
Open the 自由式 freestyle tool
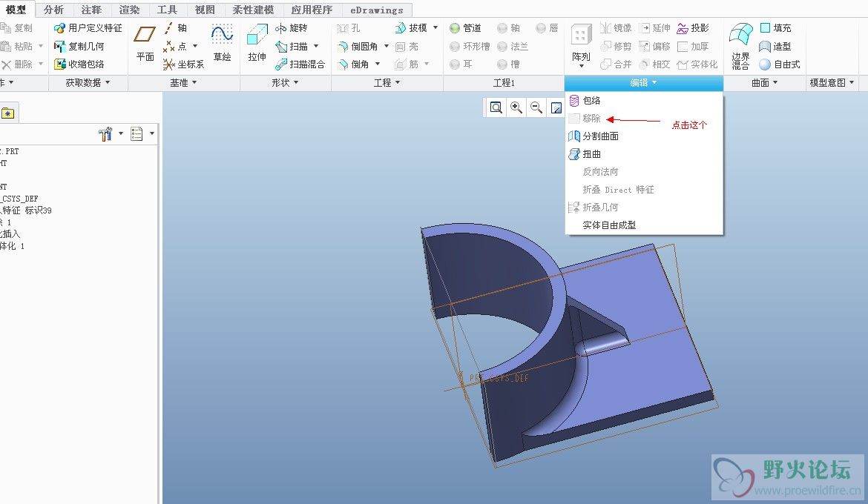pos(780,64)
